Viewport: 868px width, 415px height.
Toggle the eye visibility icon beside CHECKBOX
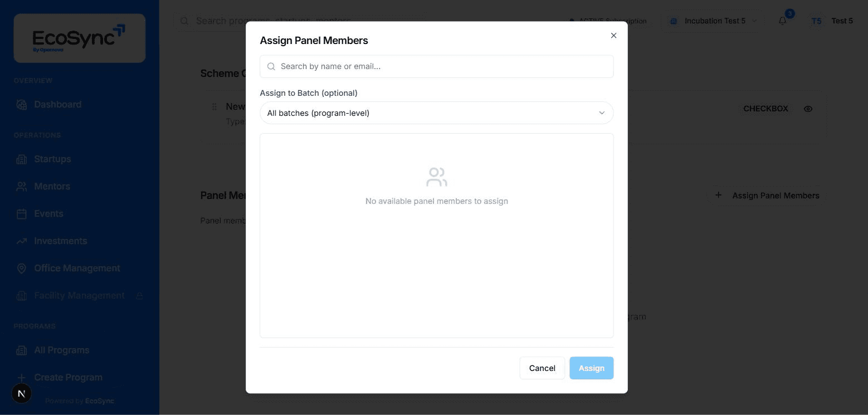[x=808, y=109]
